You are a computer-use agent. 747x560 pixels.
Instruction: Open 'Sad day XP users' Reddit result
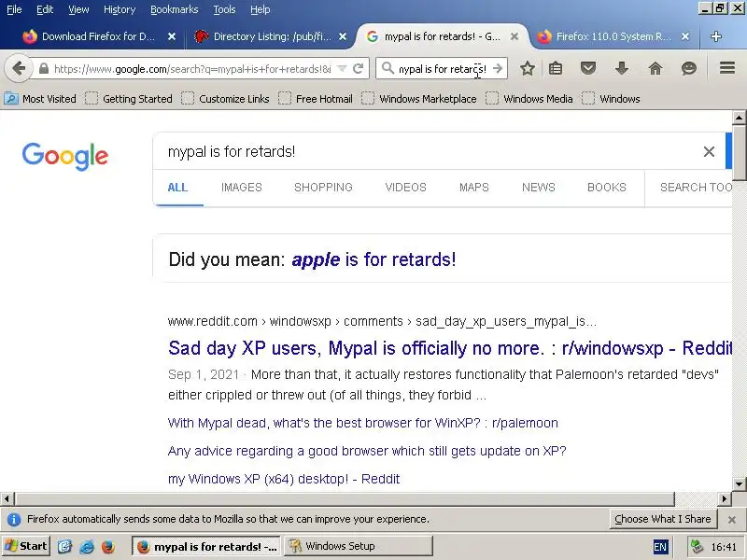tap(450, 348)
